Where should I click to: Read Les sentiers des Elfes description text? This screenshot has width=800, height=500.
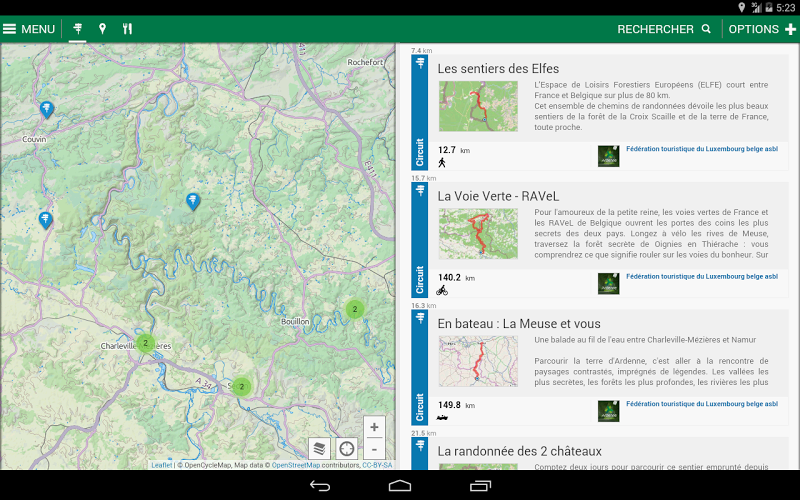coord(651,106)
